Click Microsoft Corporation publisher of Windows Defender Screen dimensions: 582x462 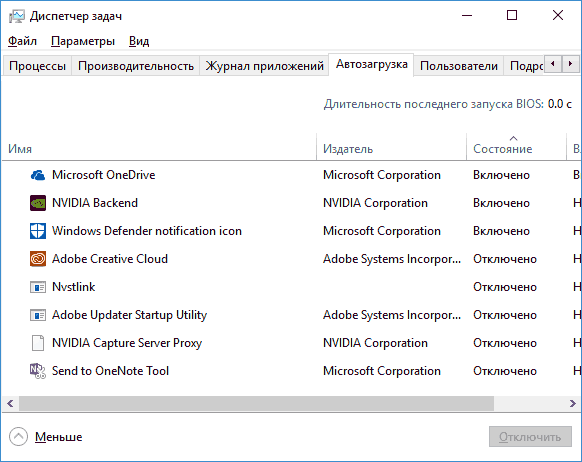point(382,231)
